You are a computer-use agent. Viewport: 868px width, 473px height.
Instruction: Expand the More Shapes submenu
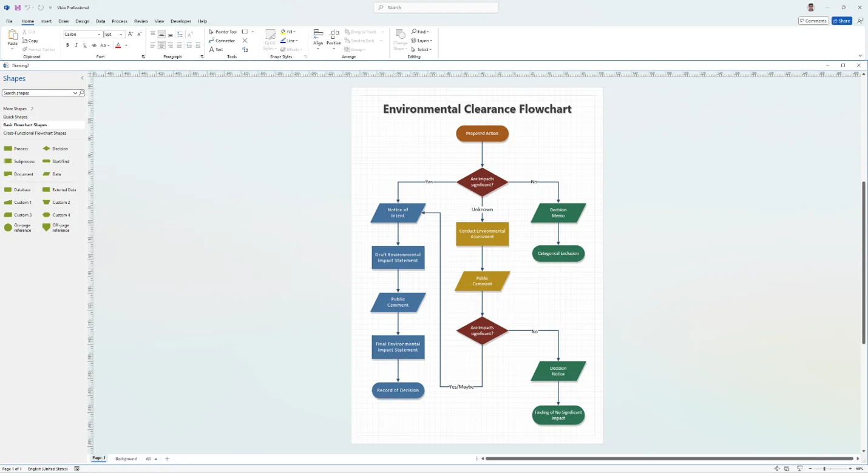pos(18,109)
